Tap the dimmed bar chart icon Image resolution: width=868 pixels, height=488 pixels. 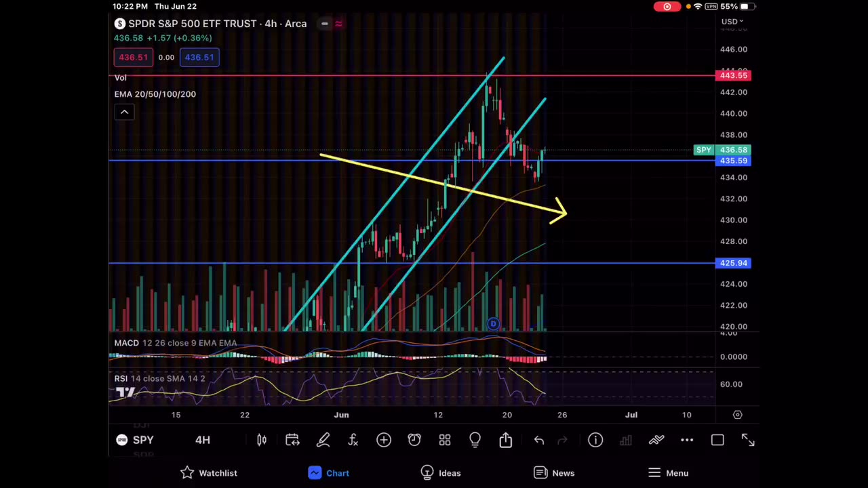click(x=625, y=441)
